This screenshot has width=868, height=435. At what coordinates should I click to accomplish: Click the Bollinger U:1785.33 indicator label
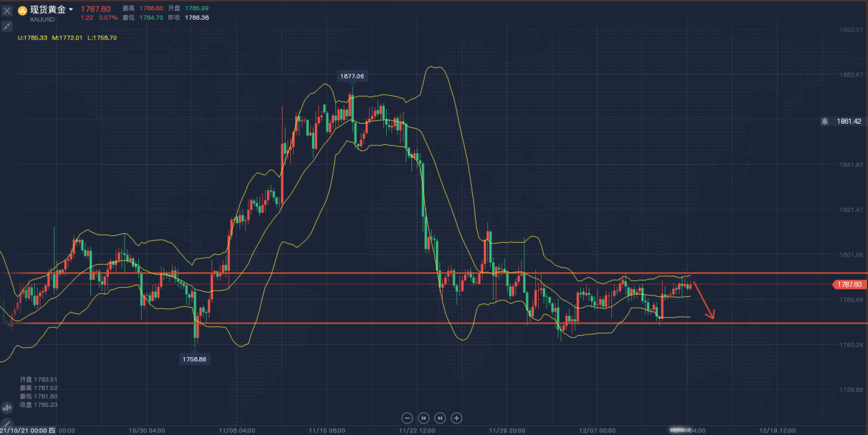(x=33, y=38)
